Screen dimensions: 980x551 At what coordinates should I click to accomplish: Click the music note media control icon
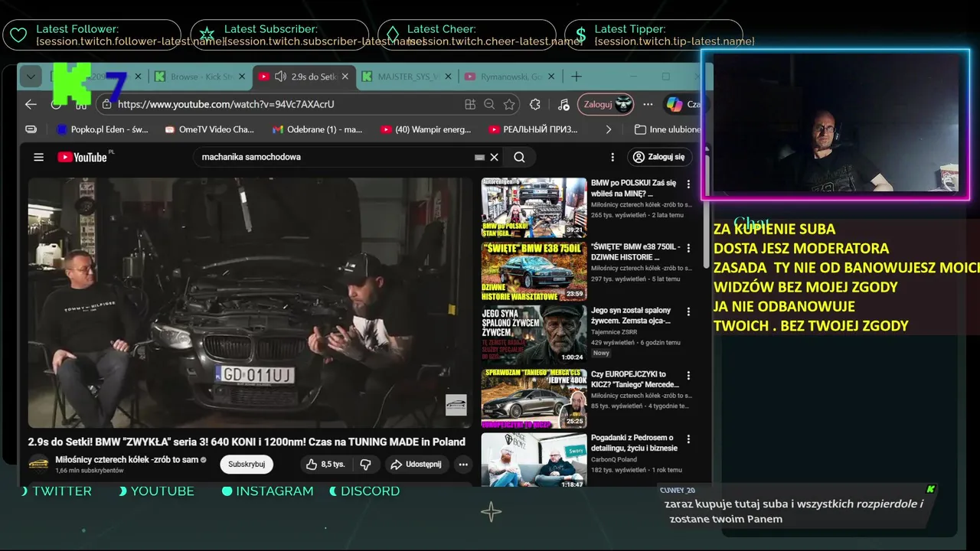pos(563,104)
